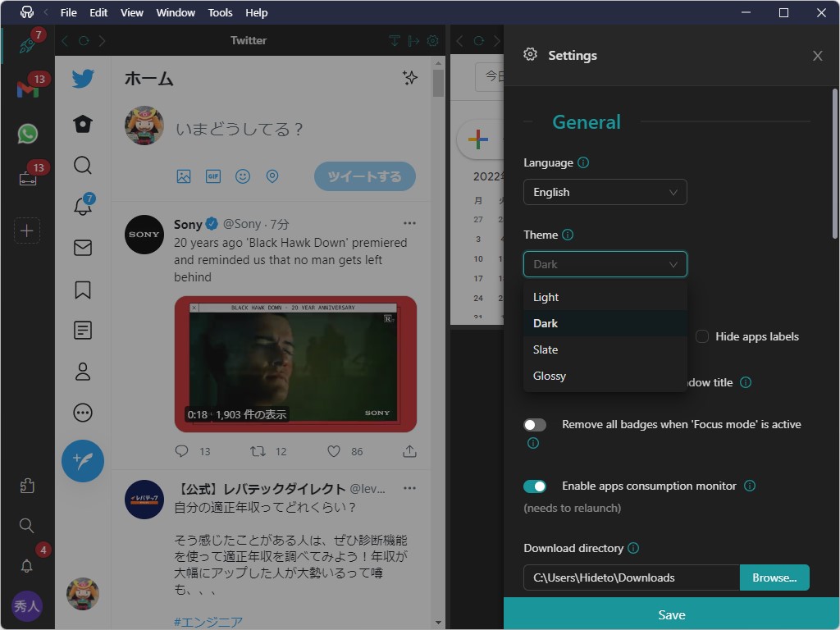Enable badge removal for Focus mode
The image size is (840, 630).
pos(535,424)
